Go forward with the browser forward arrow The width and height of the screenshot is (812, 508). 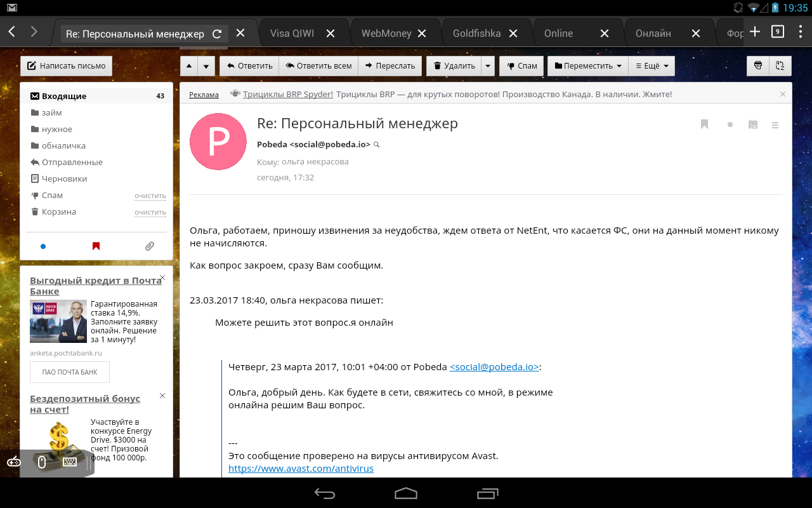click(34, 32)
